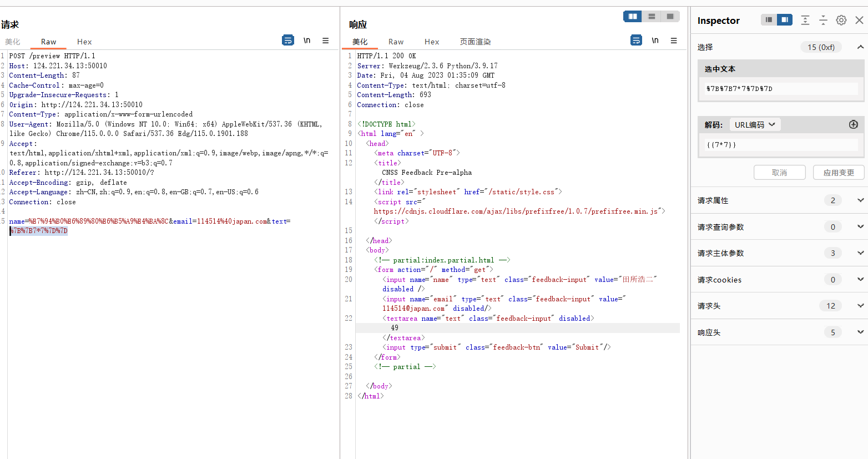Open Inspector settings gear

pyautogui.click(x=841, y=20)
